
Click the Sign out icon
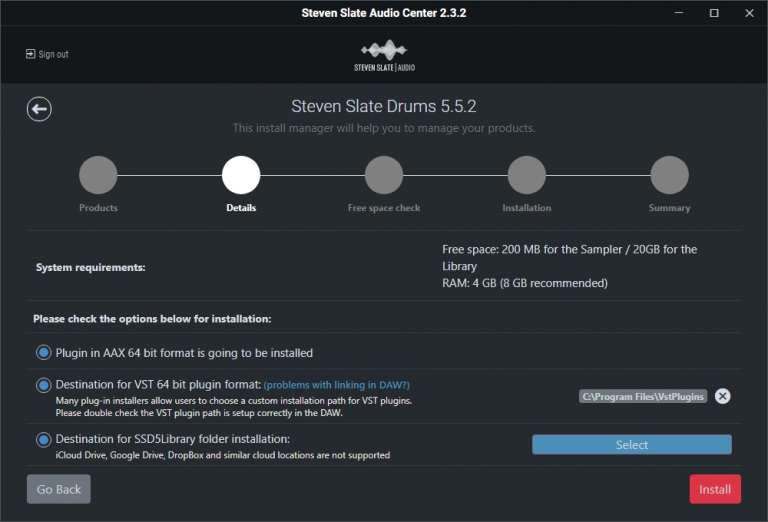tap(30, 54)
